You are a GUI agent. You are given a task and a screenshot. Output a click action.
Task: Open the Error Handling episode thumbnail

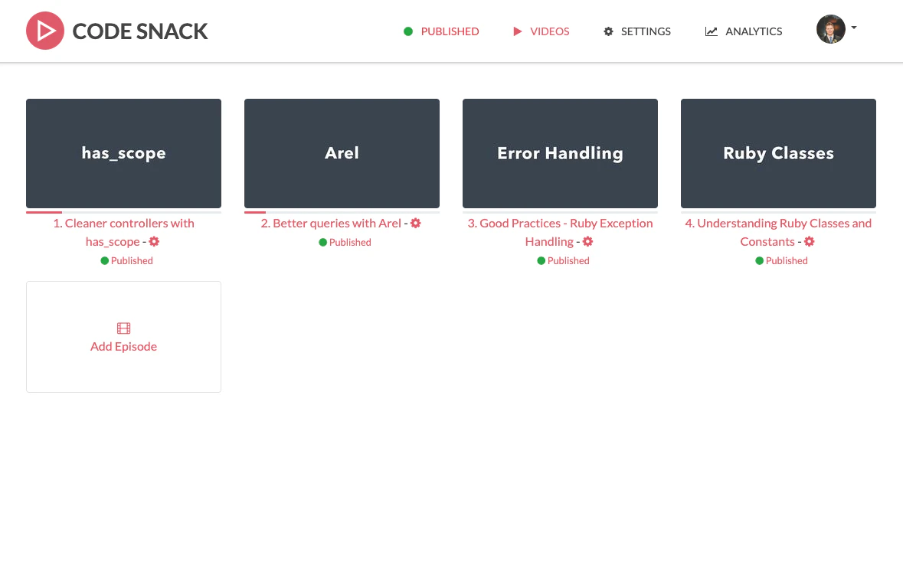click(x=560, y=153)
